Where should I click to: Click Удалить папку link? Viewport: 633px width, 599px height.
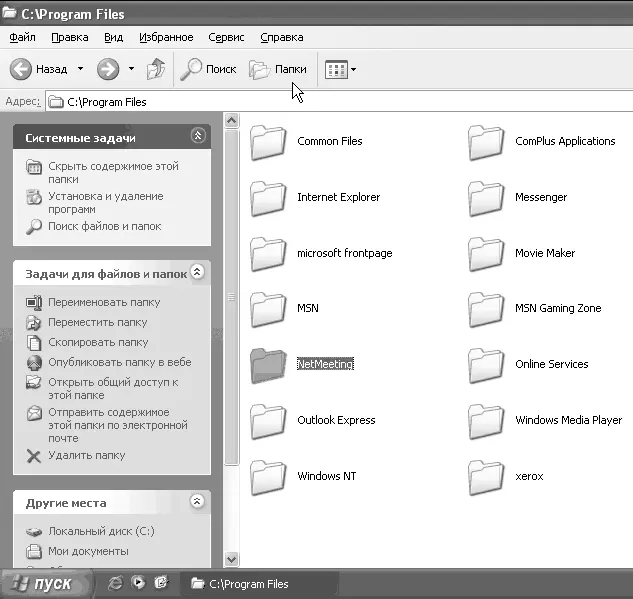click(87, 455)
